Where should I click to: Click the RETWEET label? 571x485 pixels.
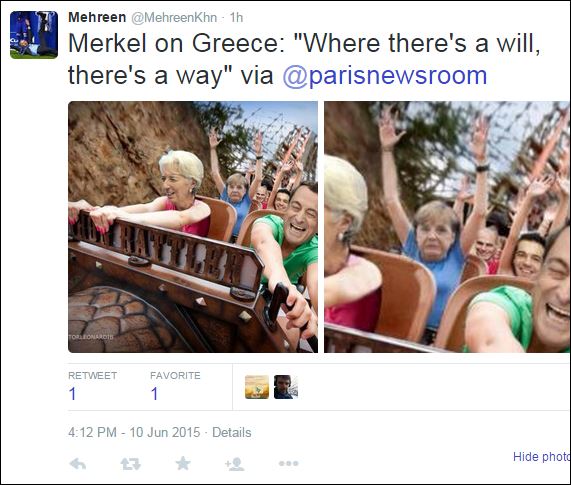tap(92, 375)
